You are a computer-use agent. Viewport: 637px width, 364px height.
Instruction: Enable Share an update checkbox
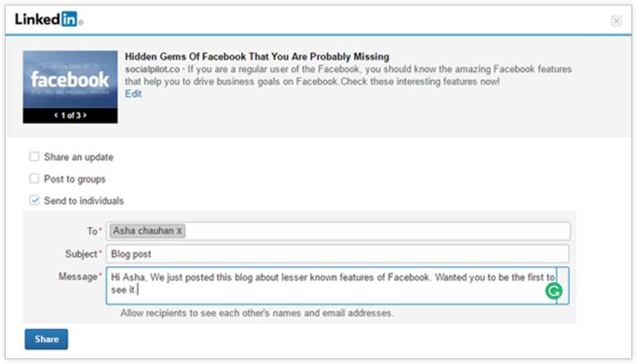tap(34, 156)
